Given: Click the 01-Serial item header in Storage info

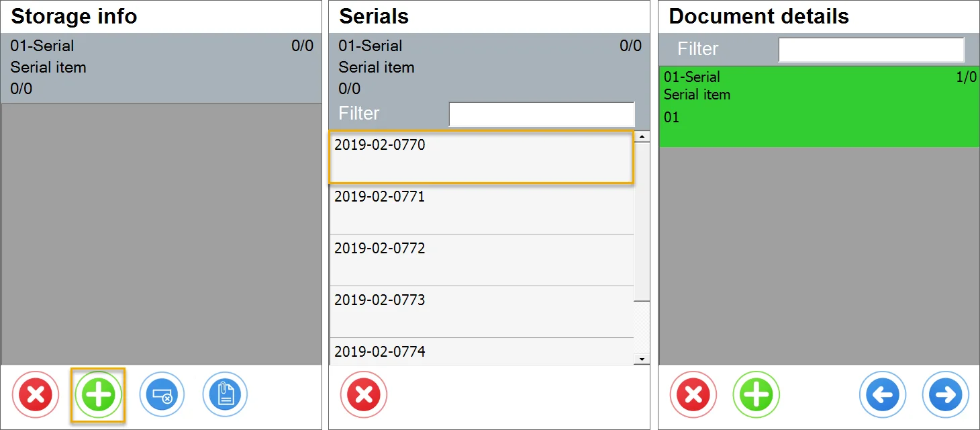Looking at the screenshot, I should click(161, 67).
